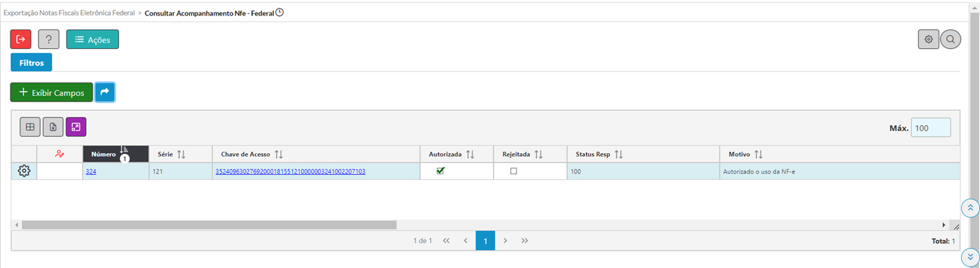Click the horizontal table scrollbar
The image size is (980, 268).
coord(209,225)
